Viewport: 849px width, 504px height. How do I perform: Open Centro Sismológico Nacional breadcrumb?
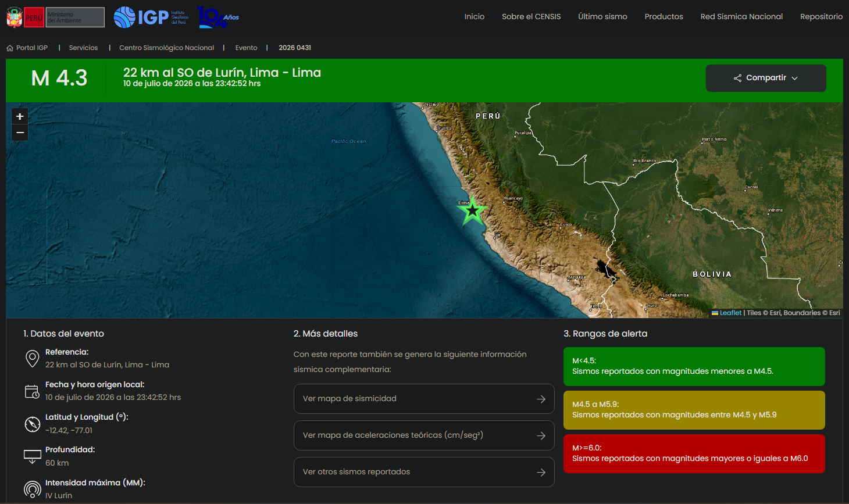pos(166,48)
